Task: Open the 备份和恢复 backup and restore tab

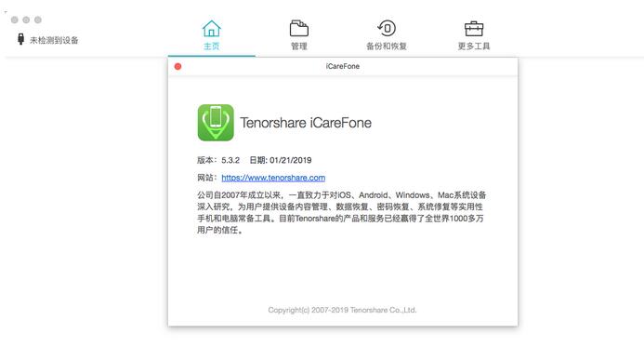Action: 387,35
